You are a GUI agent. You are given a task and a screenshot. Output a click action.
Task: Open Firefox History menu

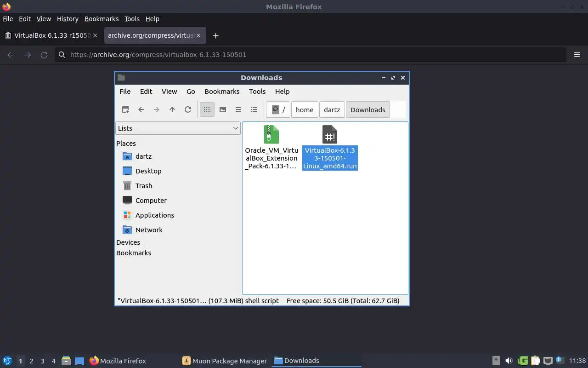68,19
